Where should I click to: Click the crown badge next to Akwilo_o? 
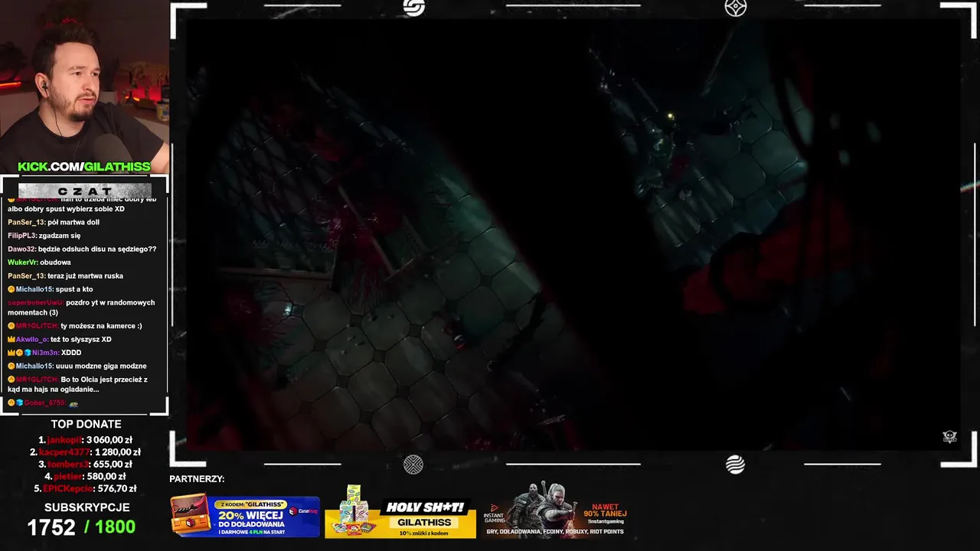click(x=11, y=339)
